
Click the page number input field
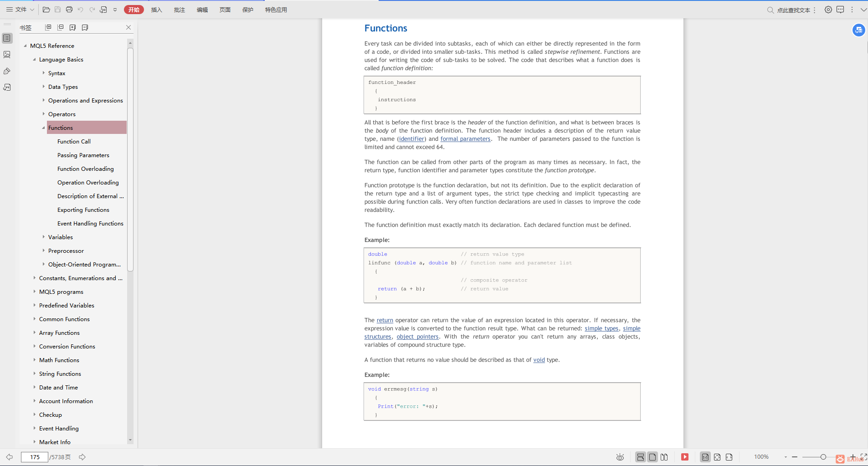click(35, 457)
